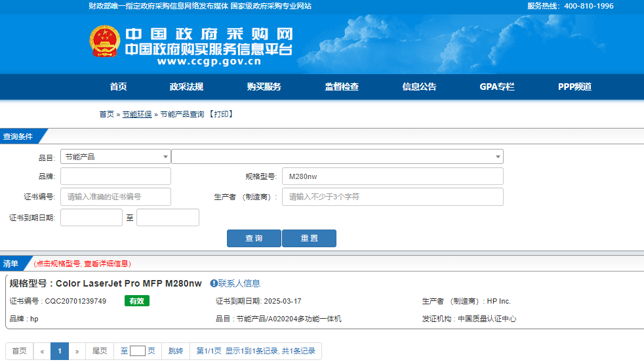Open the GPA专栏 navigation item
644x362 pixels.
click(x=497, y=87)
